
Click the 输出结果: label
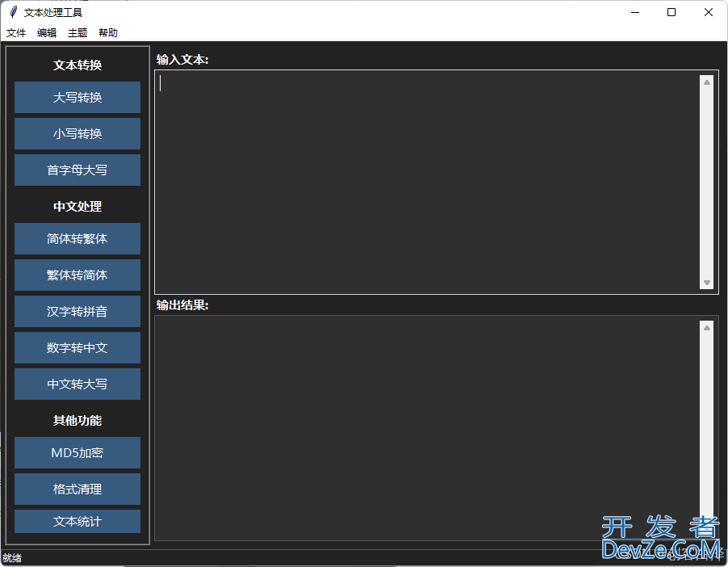pyautogui.click(x=182, y=304)
